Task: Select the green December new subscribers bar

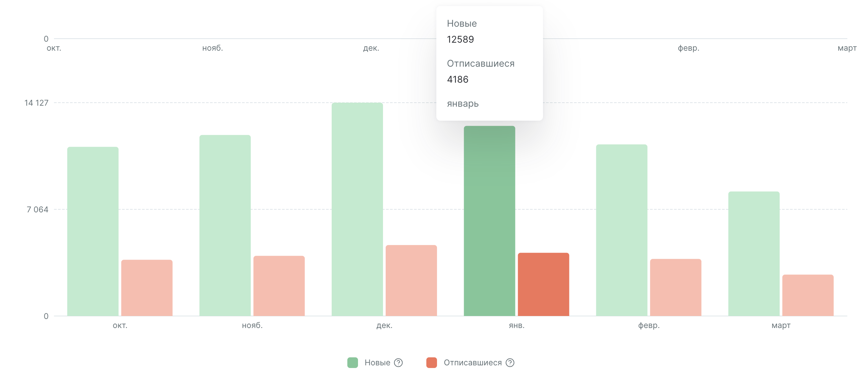Action: pyautogui.click(x=357, y=209)
